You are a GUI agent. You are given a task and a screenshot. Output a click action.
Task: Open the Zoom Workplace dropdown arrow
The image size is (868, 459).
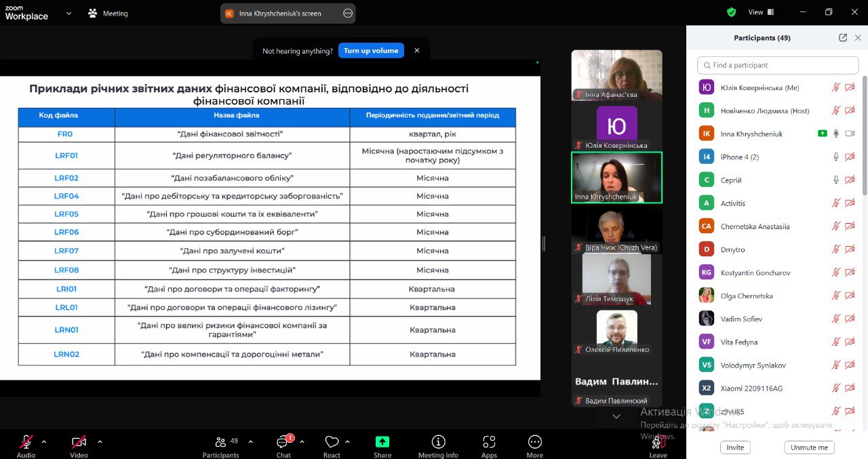68,13
